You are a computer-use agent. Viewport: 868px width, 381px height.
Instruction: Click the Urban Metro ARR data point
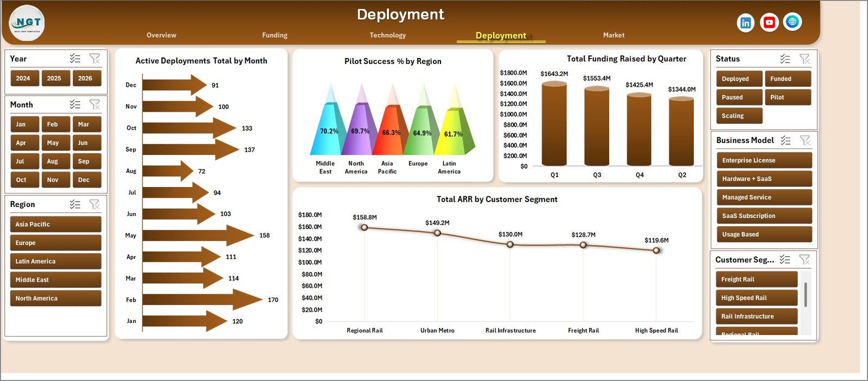[437, 233]
